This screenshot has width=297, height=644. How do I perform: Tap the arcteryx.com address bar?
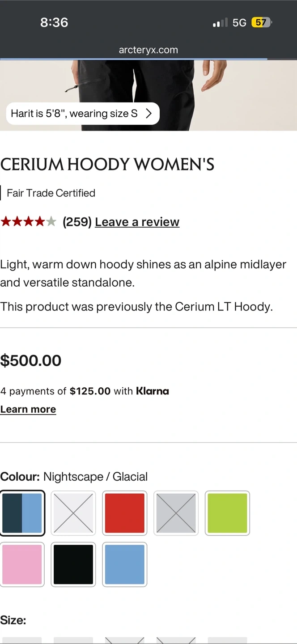pyautogui.click(x=148, y=50)
